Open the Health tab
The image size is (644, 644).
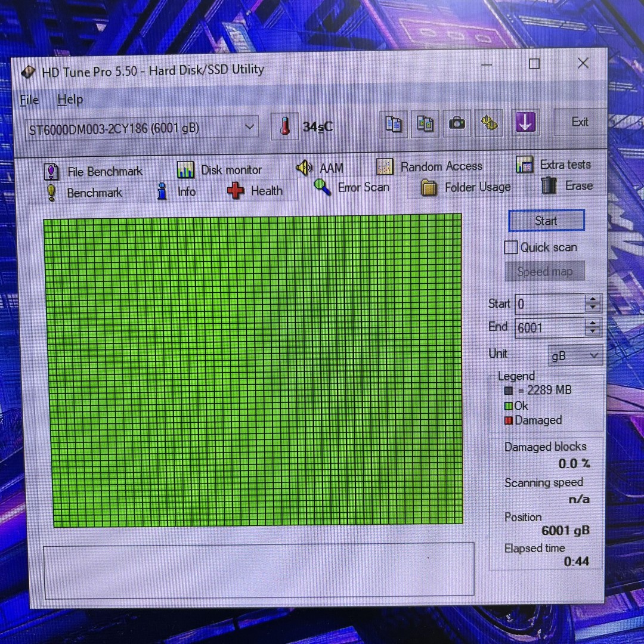(255, 191)
